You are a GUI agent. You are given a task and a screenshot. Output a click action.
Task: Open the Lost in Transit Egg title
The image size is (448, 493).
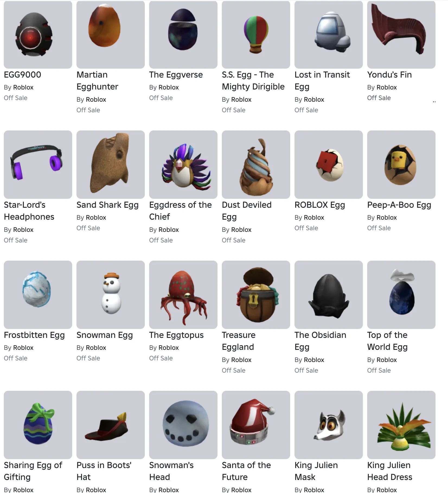click(x=322, y=81)
